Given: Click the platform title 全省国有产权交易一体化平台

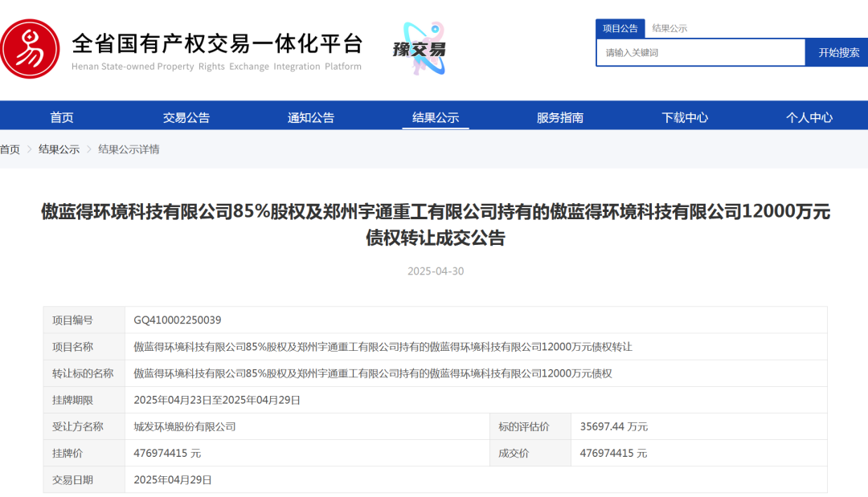Looking at the screenshot, I should point(217,43).
